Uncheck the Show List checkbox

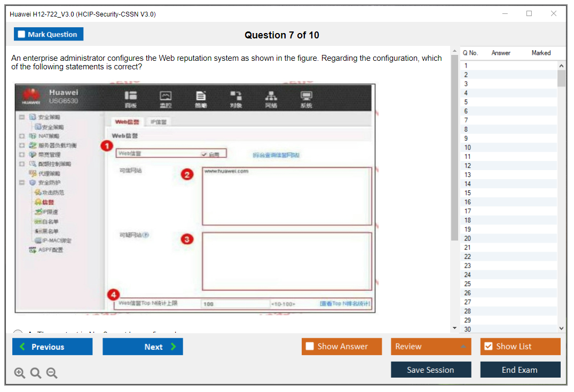(488, 347)
